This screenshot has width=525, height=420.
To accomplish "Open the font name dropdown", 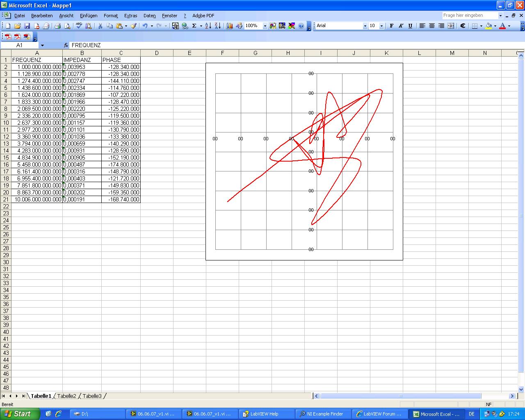I will tap(365, 26).
